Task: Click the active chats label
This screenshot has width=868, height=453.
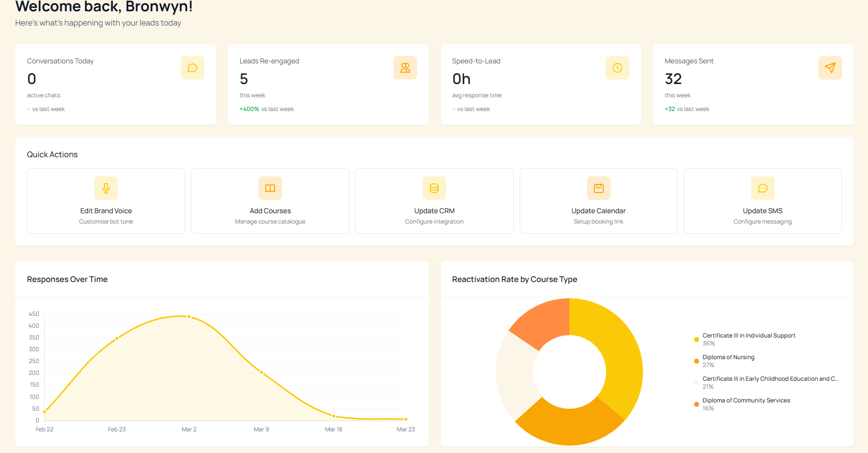Action: (44, 95)
